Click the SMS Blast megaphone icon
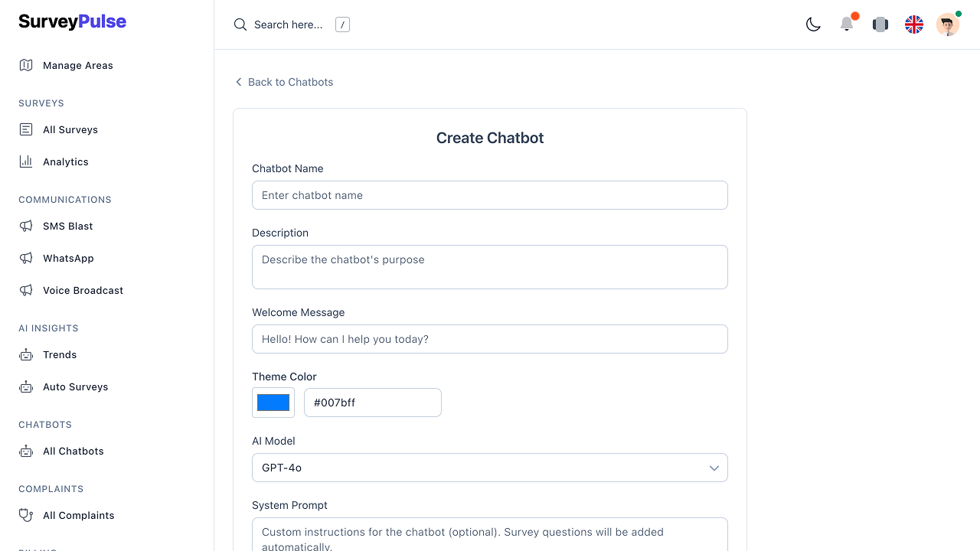 pos(26,226)
